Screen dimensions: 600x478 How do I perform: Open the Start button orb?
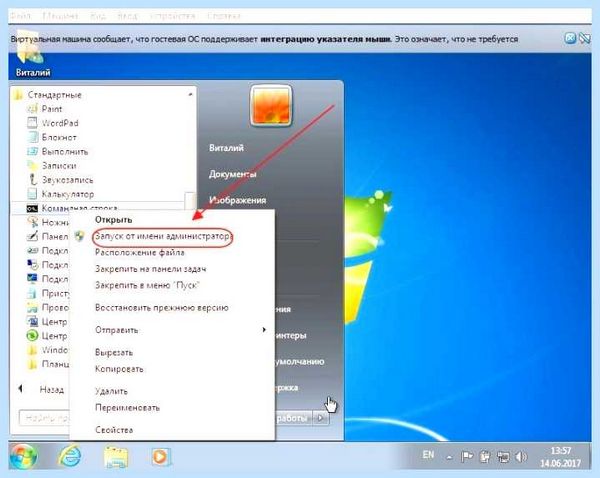point(24,456)
